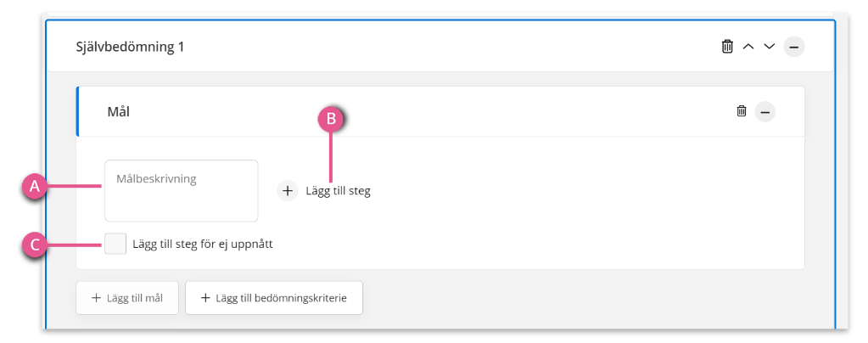Screen dimensions: 868x343
Task: Enable the Lägg till steg för ej uppnått checkbox
Action: [115, 244]
